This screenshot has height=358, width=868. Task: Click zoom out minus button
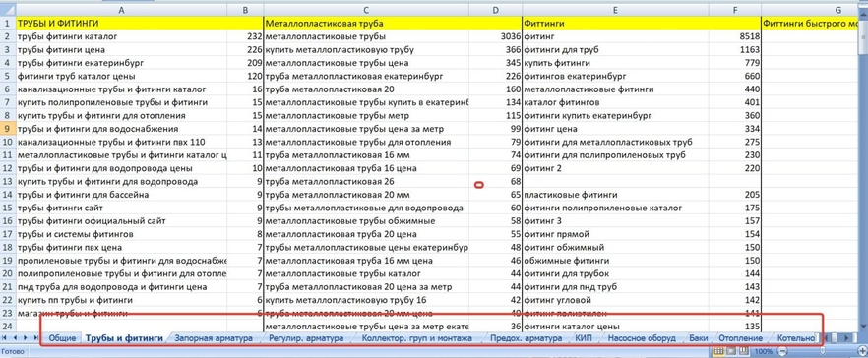(x=782, y=351)
